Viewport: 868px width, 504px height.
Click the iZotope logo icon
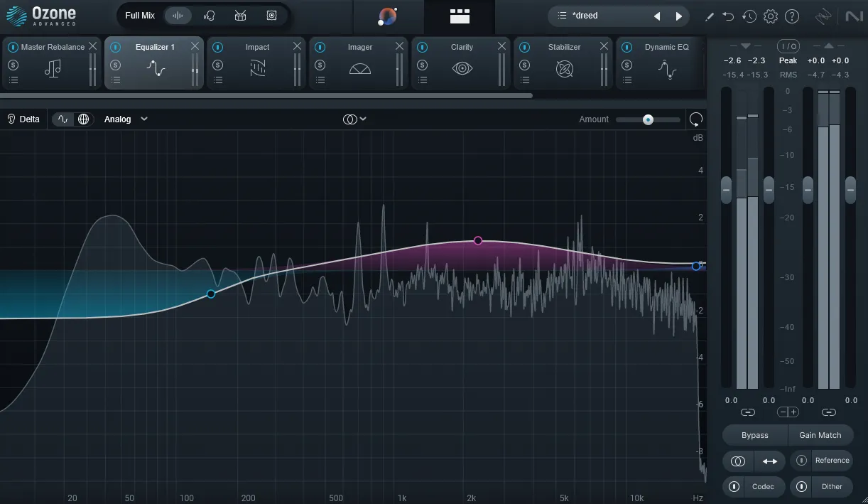tap(823, 16)
